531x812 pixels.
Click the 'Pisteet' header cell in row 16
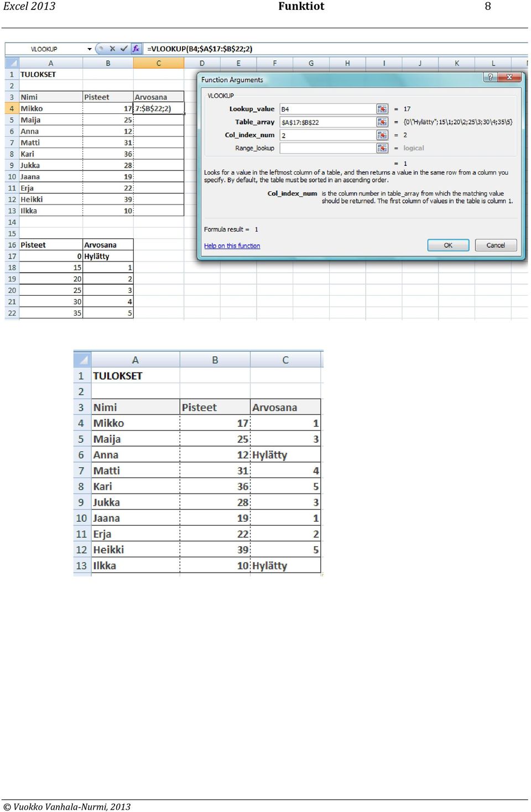pyautogui.click(x=51, y=245)
